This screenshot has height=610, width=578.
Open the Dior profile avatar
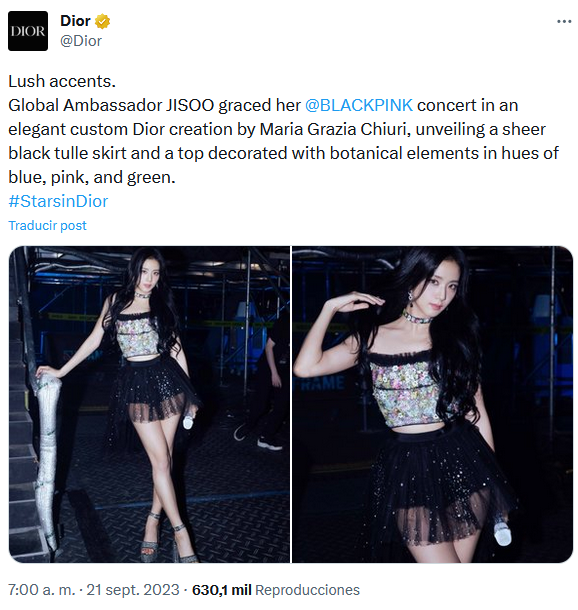(x=28, y=31)
